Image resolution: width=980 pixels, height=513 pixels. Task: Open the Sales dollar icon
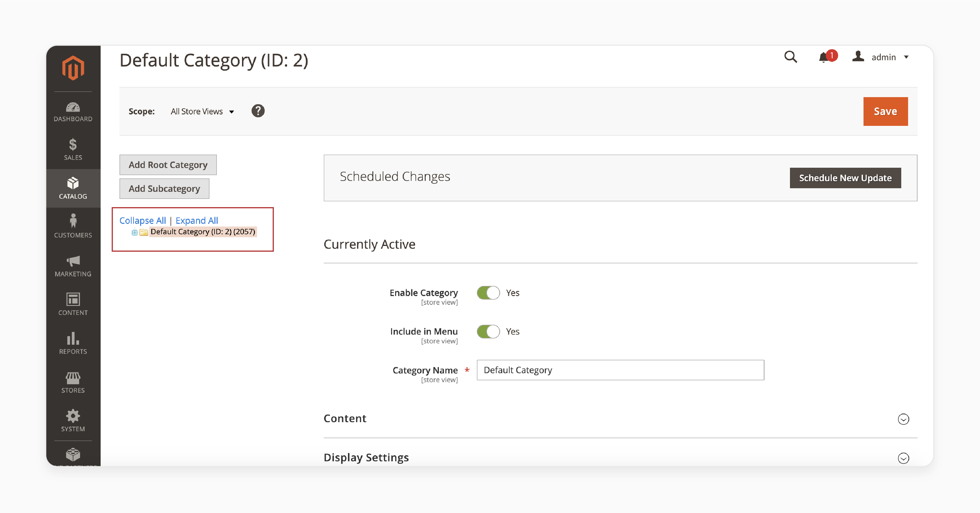pos(73,145)
